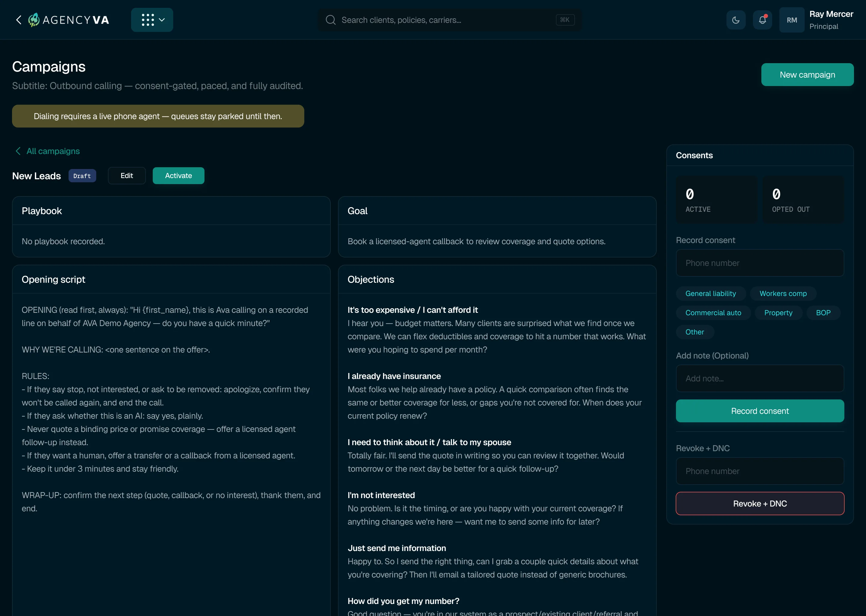The image size is (866, 616).
Task: Click the AgencyVA rocket logo
Action: pos(34,20)
